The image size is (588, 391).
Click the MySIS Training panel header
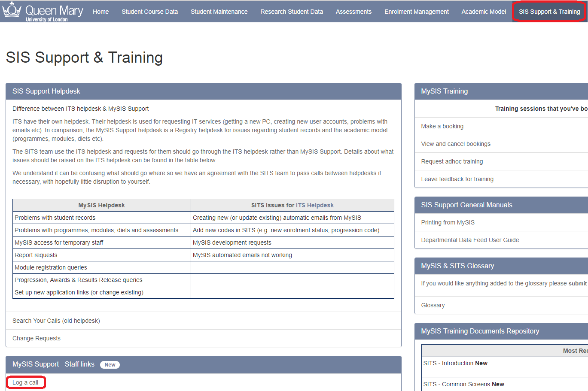tap(501, 91)
